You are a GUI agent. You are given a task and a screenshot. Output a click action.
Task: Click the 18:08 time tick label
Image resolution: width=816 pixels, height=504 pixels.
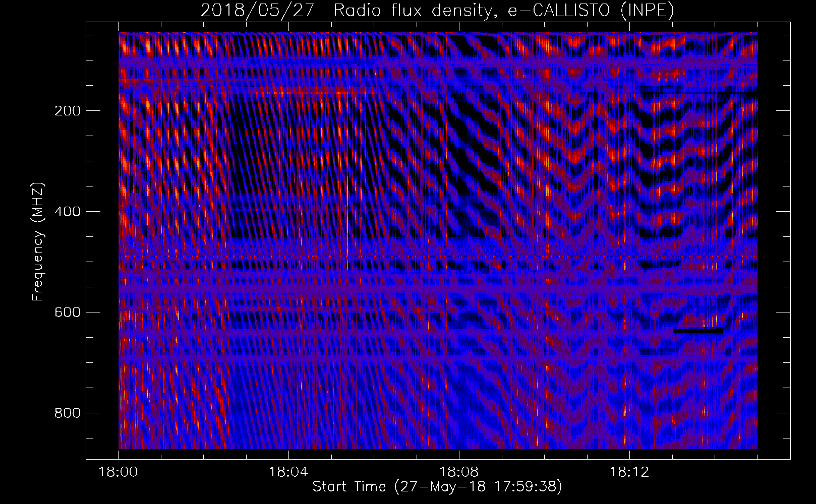459,472
